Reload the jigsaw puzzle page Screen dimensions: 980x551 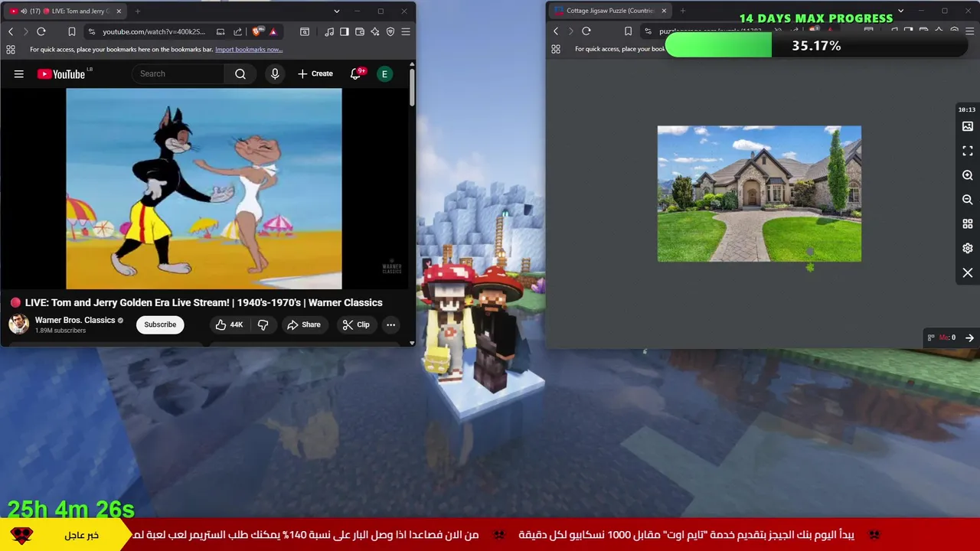(586, 31)
